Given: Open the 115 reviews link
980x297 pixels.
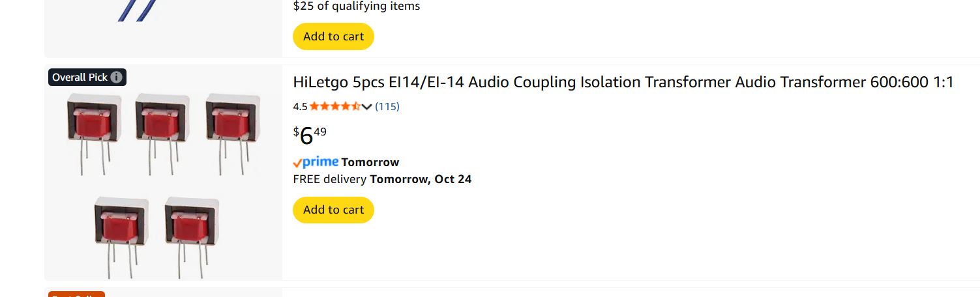Looking at the screenshot, I should (387, 106).
